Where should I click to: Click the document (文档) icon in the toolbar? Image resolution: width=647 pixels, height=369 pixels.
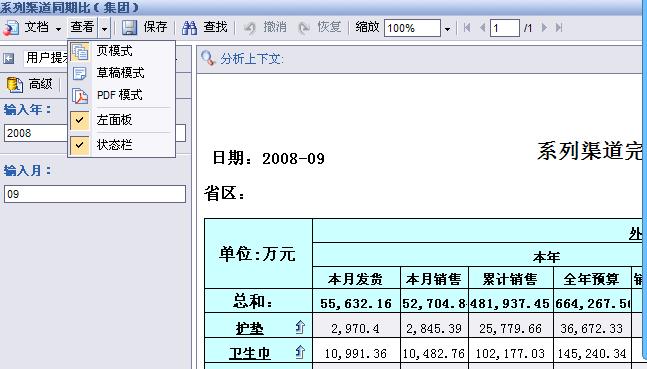(11, 28)
